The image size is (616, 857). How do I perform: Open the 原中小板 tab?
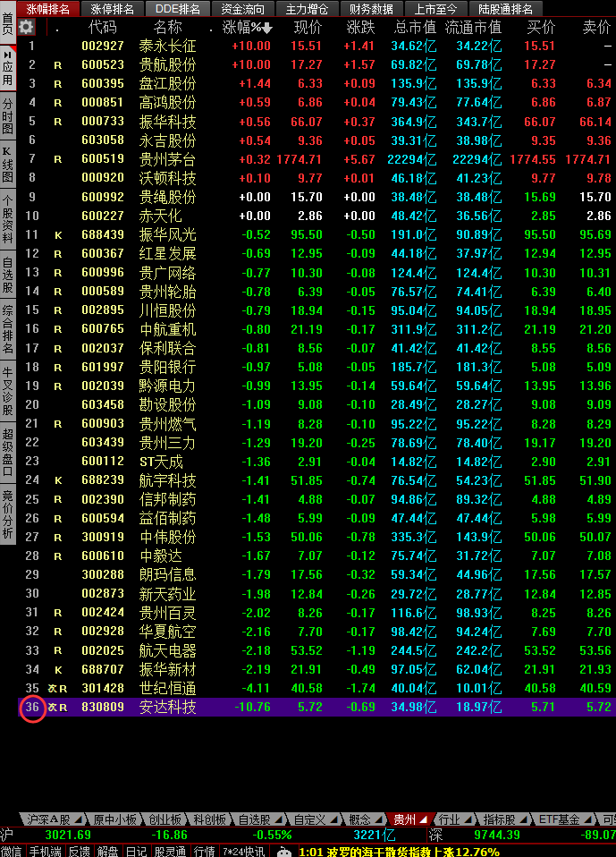[x=114, y=819]
